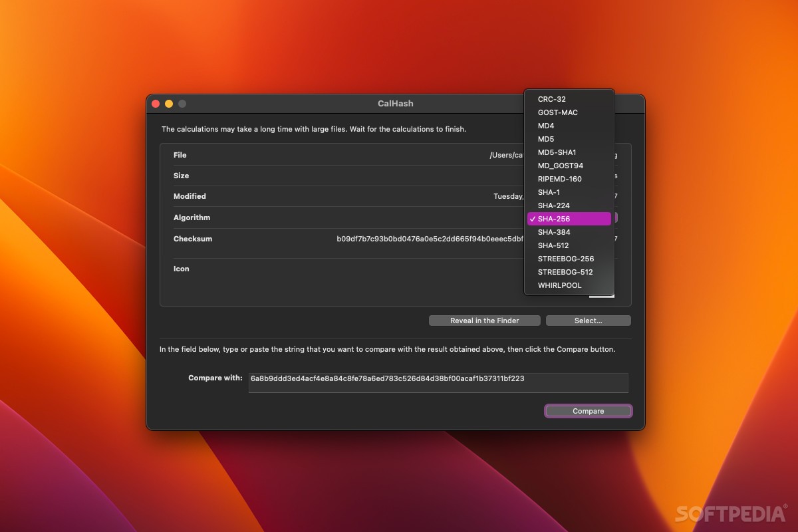Pick MD4 in the algorithm menu
This screenshot has width=798, height=532.
(x=569, y=126)
